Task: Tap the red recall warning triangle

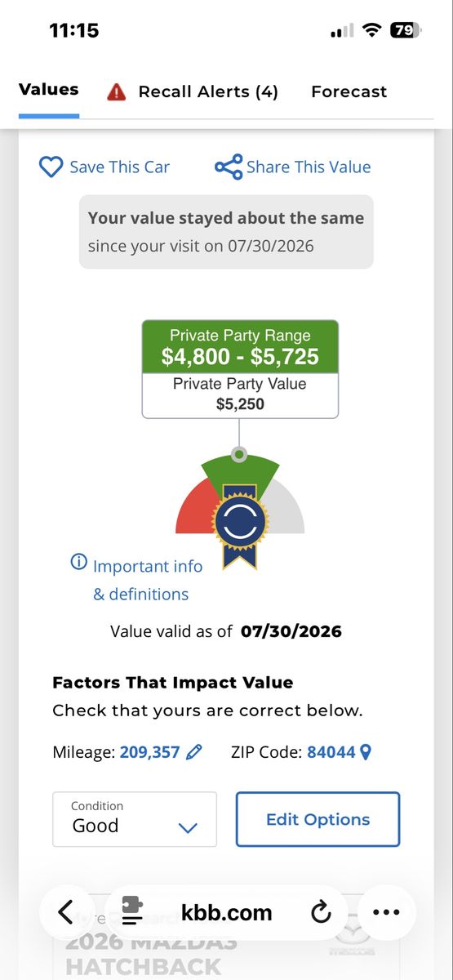Action: point(117,92)
